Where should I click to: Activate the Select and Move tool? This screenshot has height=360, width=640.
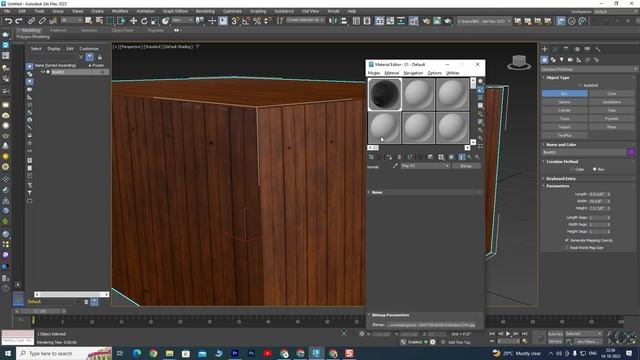(133, 21)
